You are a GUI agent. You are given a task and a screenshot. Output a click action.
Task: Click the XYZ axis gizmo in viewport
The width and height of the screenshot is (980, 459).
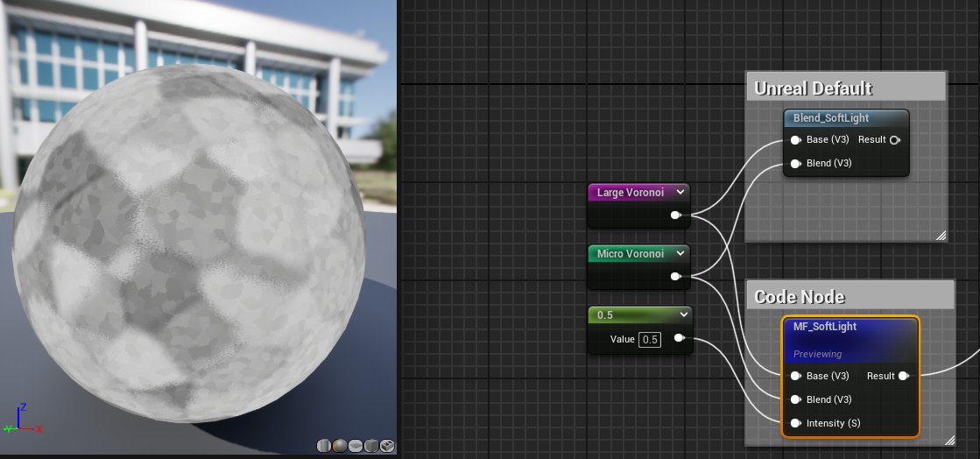(23, 419)
